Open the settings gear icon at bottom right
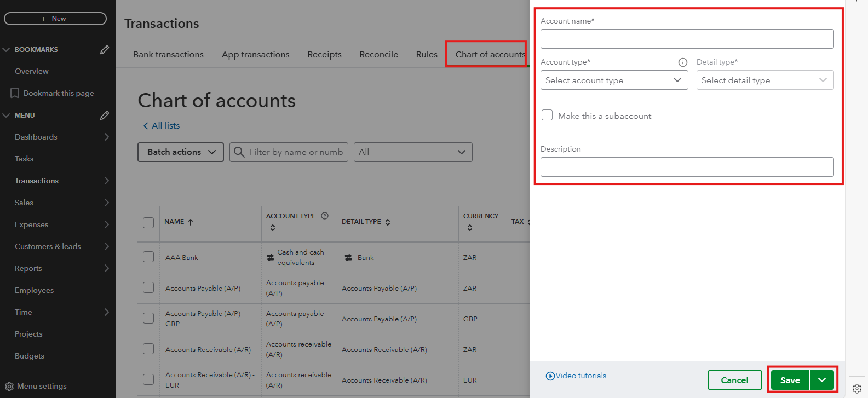This screenshot has width=868, height=398. [857, 389]
